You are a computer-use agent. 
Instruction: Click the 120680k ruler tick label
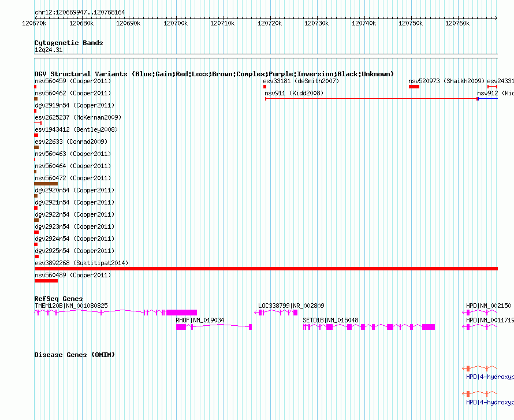(x=81, y=23)
